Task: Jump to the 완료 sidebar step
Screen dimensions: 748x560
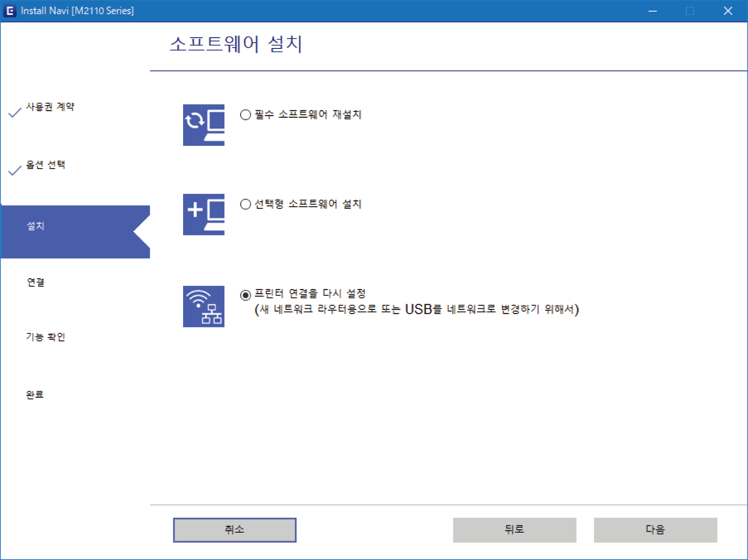Action: tap(35, 395)
